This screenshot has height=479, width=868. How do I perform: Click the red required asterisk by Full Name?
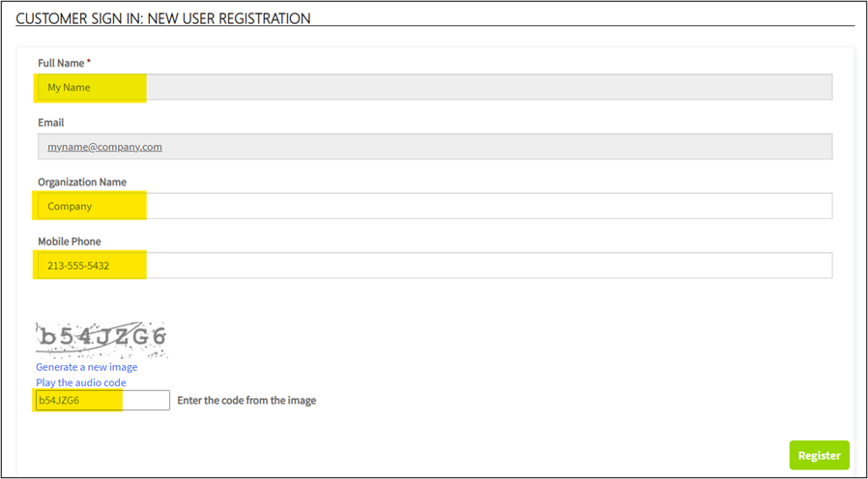coord(89,62)
